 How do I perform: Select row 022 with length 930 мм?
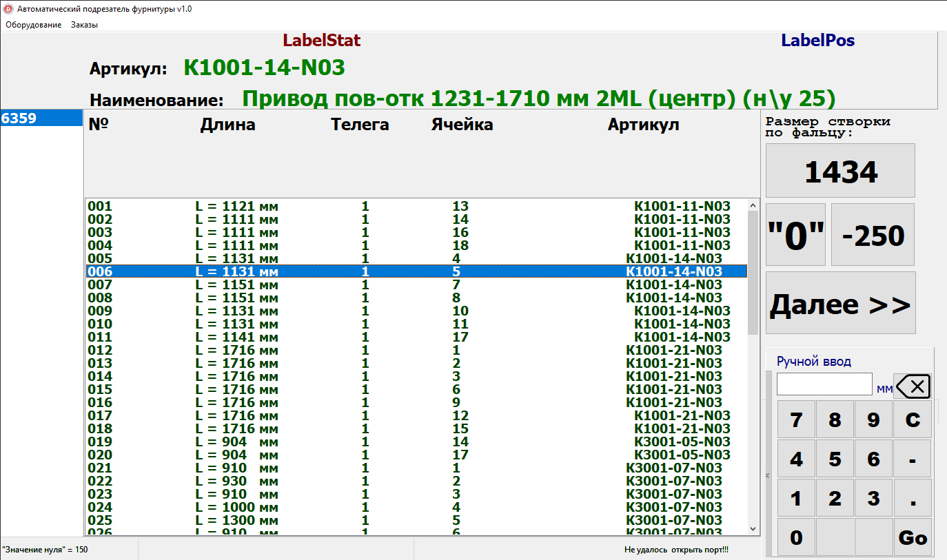[416, 481]
